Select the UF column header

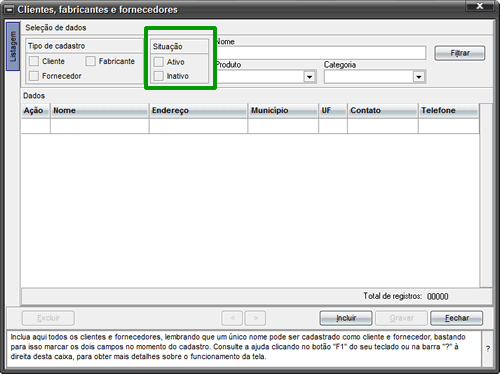coord(333,110)
